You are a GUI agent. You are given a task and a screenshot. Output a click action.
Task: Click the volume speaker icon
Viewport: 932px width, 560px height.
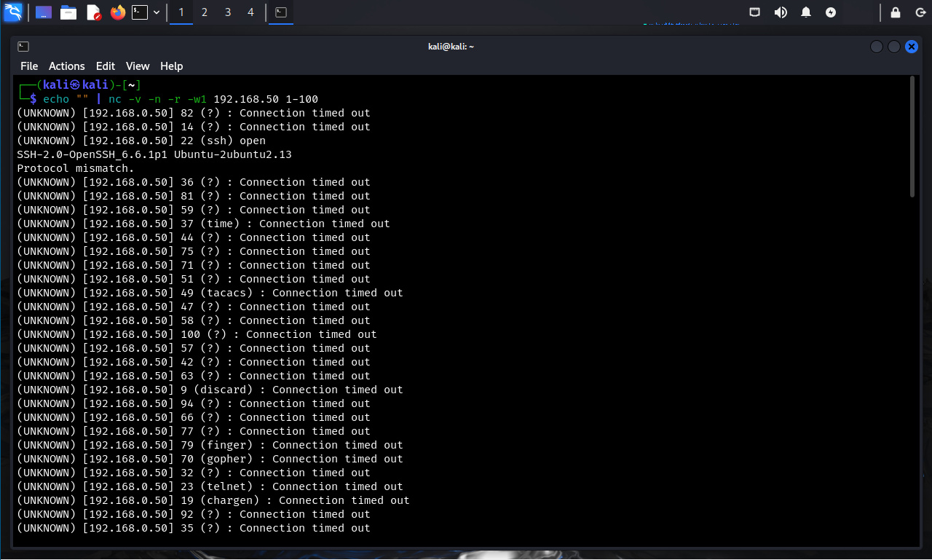781,12
